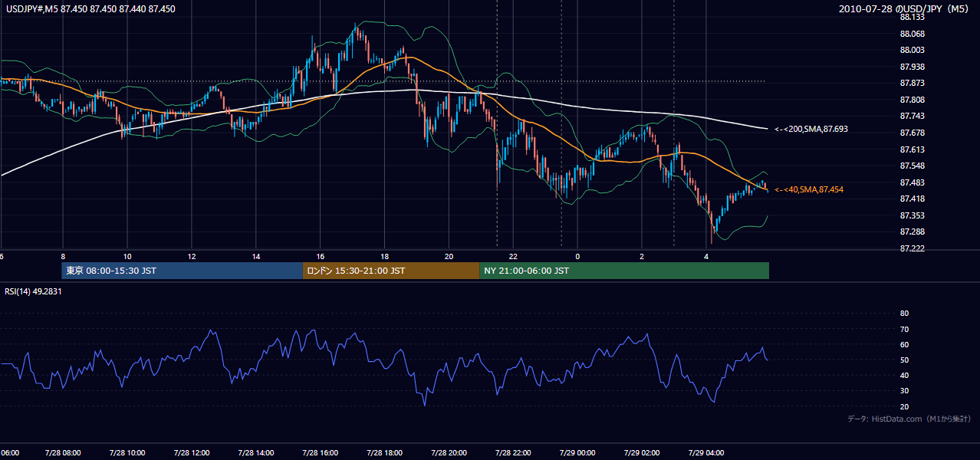Select the ロンドン 15:30-21:00 JST session bar
The width and height of the screenshot is (980, 460).
(x=391, y=271)
